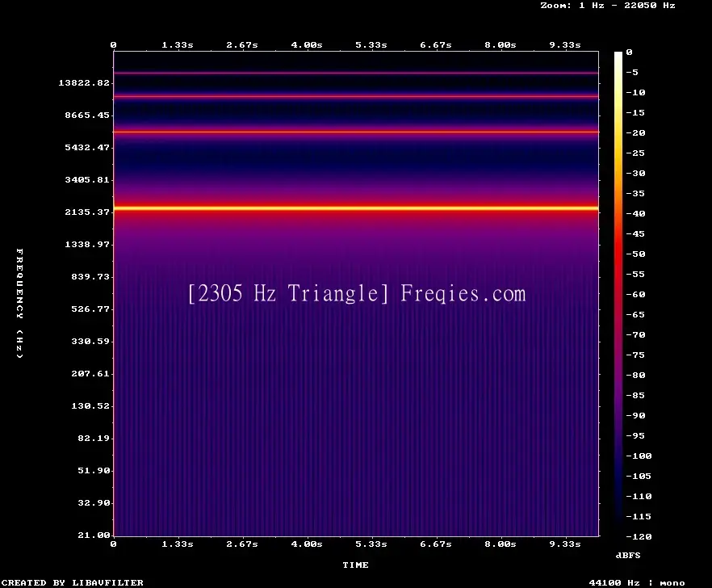This screenshot has height=588, width=712.
Task: Click the -70 dBFS scale label
Action: (x=635, y=335)
